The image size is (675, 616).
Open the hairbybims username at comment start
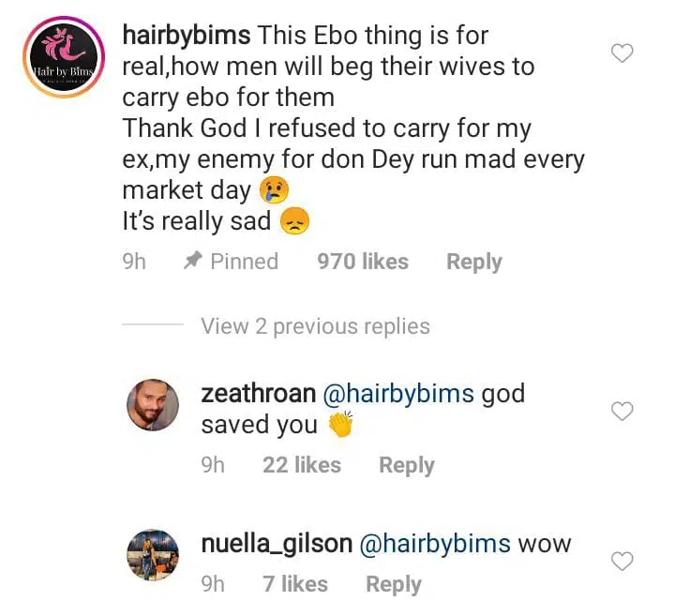click(186, 37)
